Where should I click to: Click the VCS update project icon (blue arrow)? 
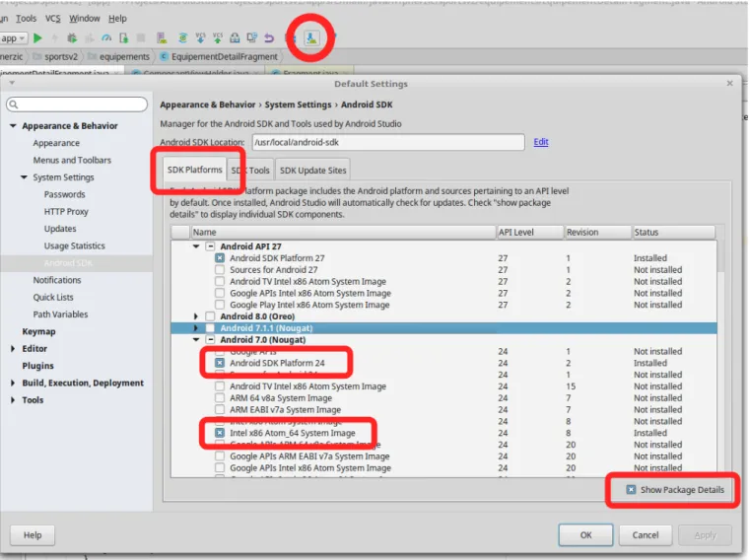pyautogui.click(x=200, y=37)
